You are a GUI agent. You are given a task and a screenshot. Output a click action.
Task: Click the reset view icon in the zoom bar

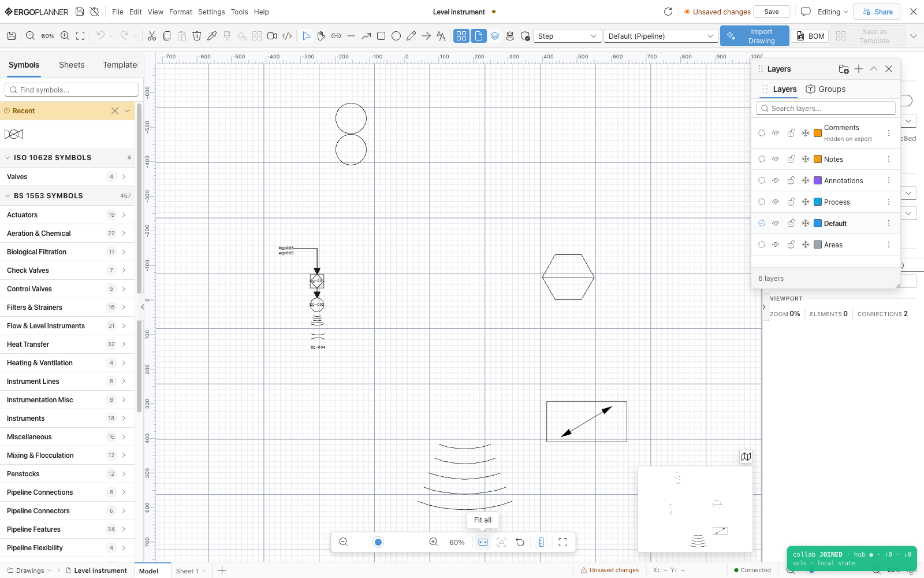coord(520,542)
